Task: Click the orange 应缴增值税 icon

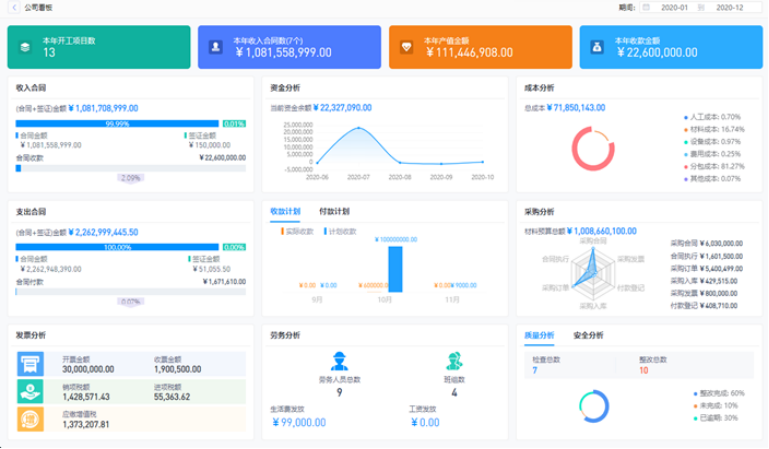Action: tap(30, 419)
